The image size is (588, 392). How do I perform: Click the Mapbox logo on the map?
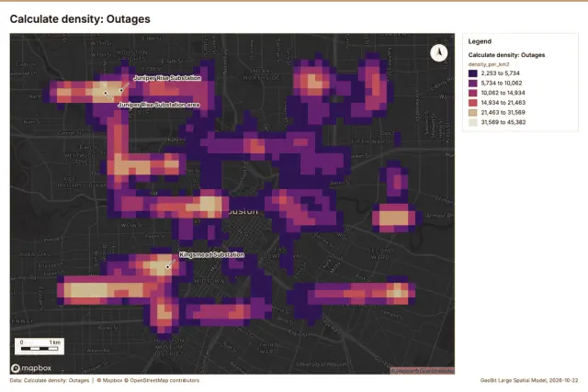pos(31,368)
